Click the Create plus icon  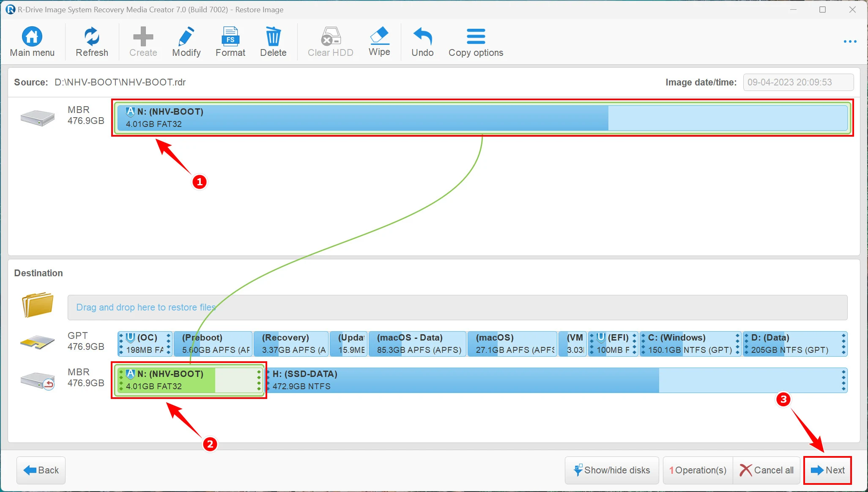[143, 36]
